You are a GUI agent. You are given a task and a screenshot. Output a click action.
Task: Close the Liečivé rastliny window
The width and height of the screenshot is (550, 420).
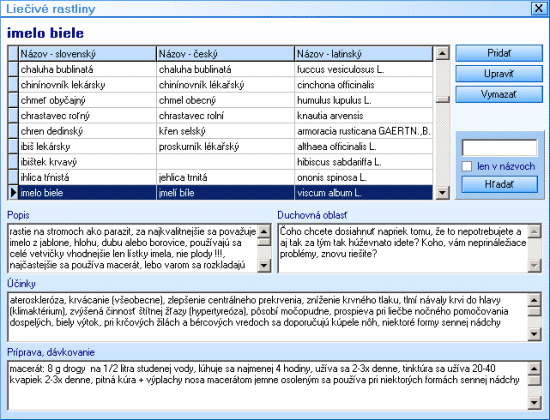(x=539, y=8)
